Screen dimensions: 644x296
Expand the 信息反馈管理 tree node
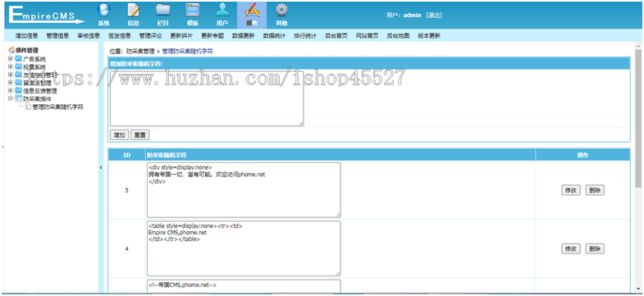click(x=11, y=91)
